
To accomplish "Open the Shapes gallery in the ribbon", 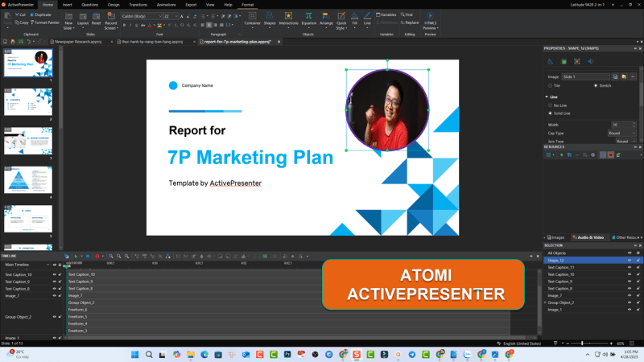I will (x=270, y=18).
